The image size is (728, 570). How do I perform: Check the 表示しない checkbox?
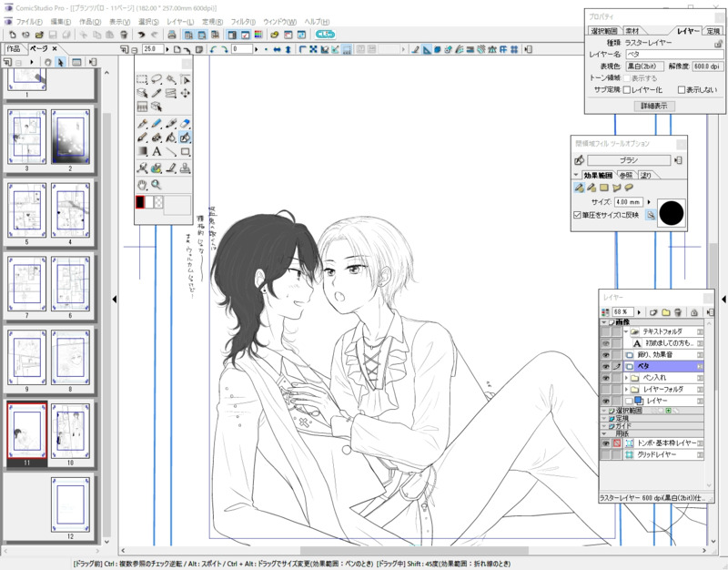point(681,89)
